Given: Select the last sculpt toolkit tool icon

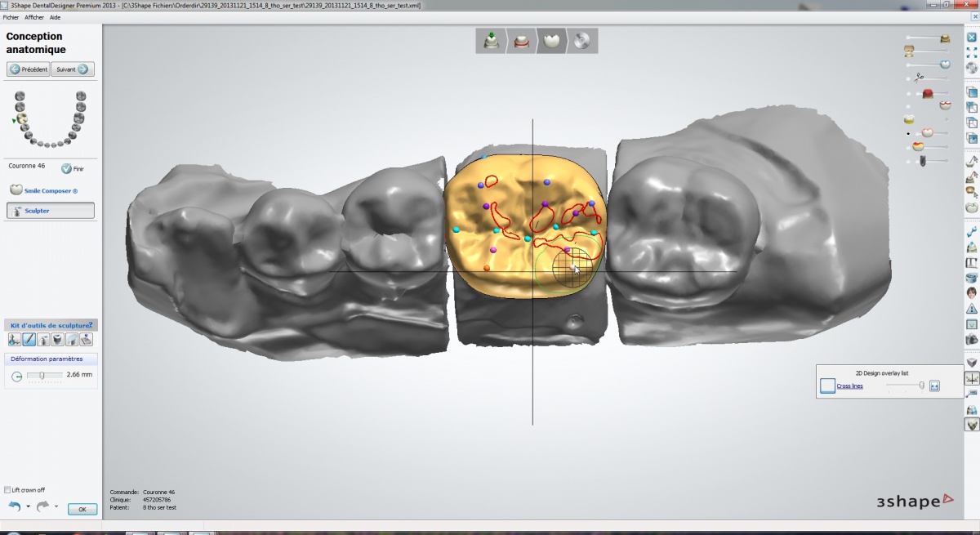Looking at the screenshot, I should [x=86, y=339].
